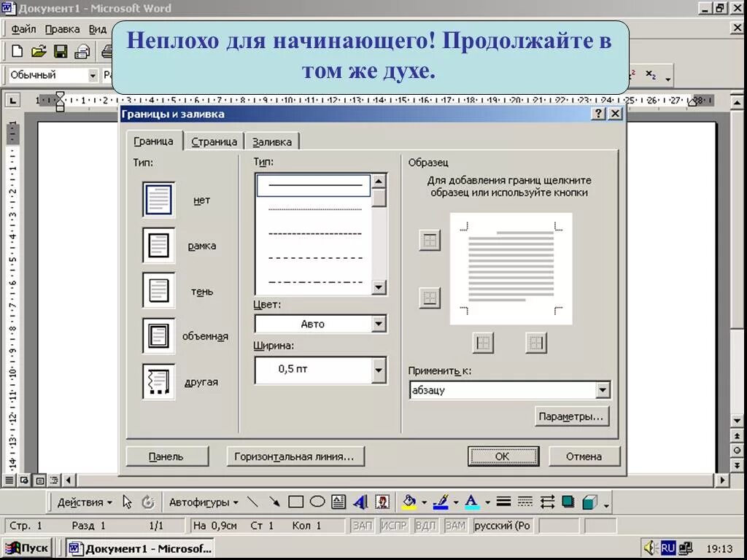The width and height of the screenshot is (747, 560).
Task: Open the 'Вид' menu
Action: point(98,29)
